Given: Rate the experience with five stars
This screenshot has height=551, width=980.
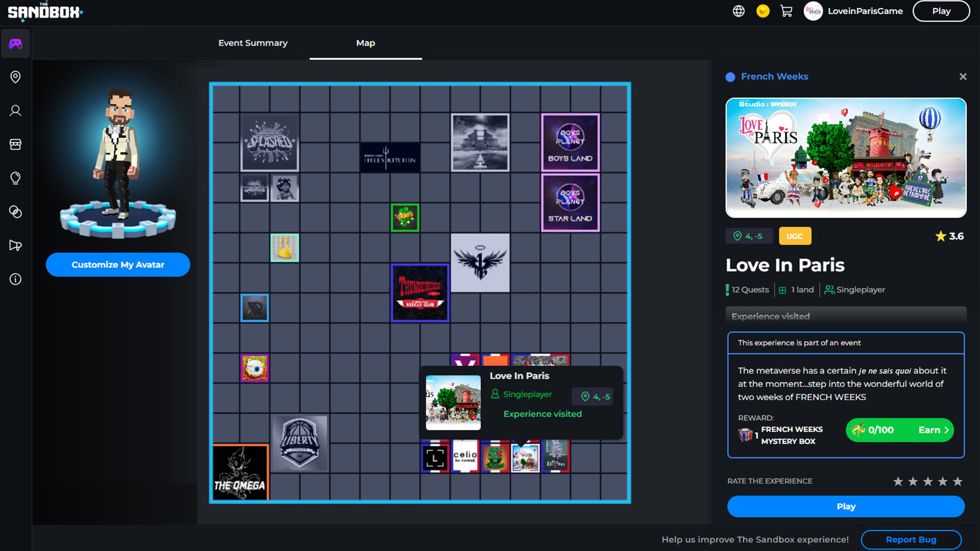Looking at the screenshot, I should coord(958,481).
